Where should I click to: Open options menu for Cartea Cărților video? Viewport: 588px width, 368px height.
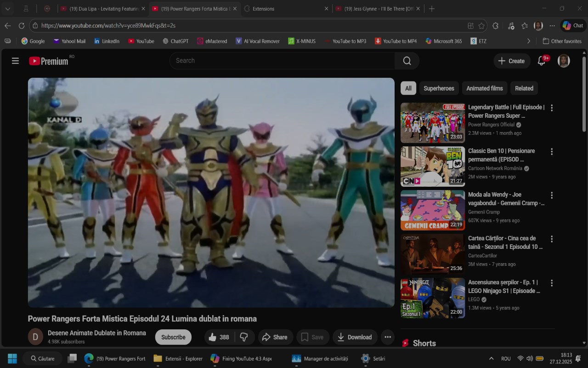[x=552, y=239]
